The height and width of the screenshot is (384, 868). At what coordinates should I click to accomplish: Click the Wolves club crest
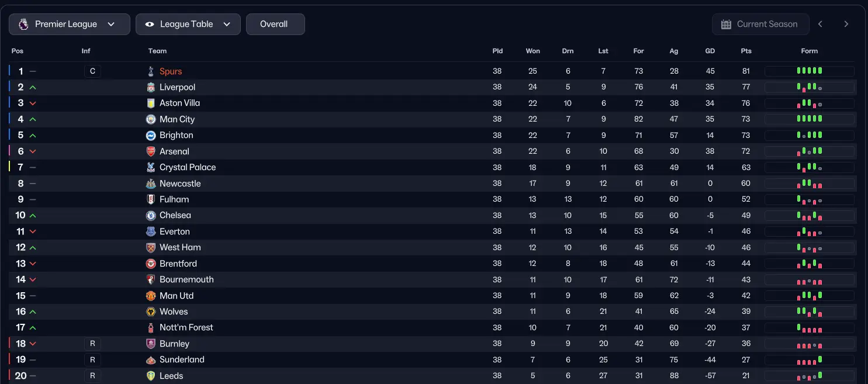tap(151, 312)
